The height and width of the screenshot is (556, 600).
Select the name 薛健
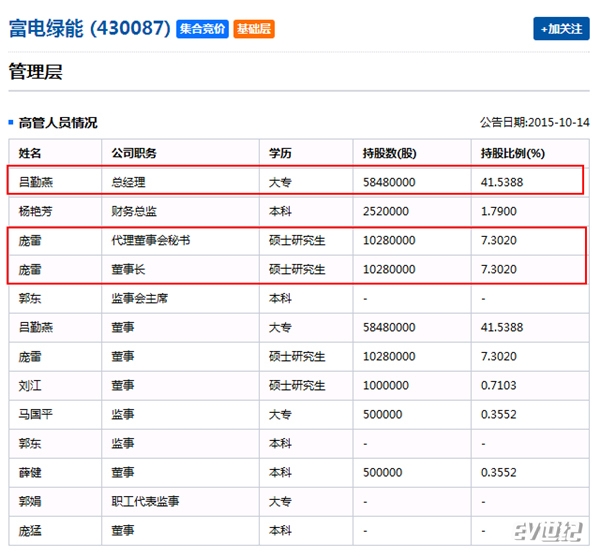tap(30, 473)
